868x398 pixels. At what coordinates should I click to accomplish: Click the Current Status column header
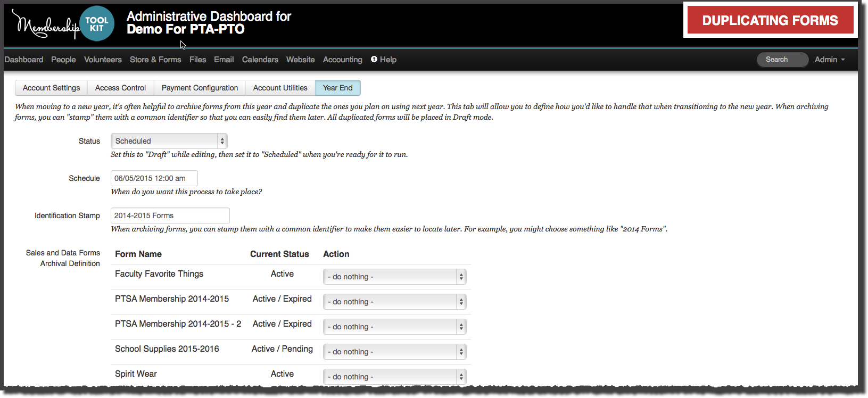279,254
